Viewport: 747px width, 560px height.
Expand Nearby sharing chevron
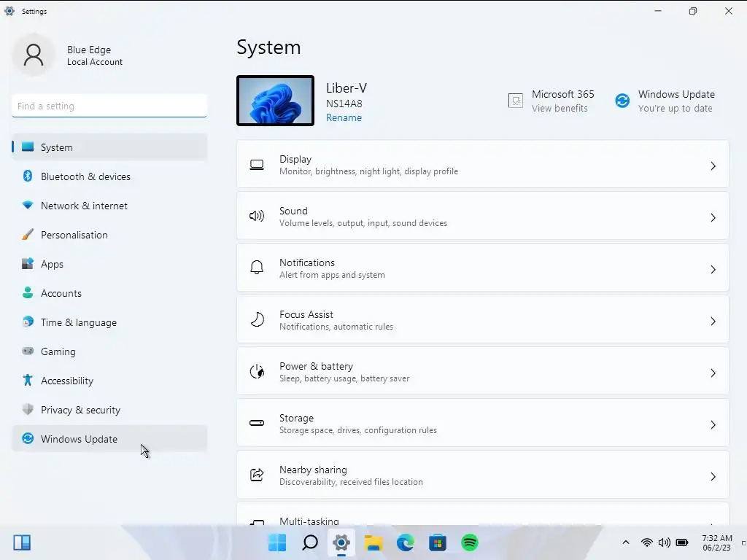pyautogui.click(x=713, y=477)
